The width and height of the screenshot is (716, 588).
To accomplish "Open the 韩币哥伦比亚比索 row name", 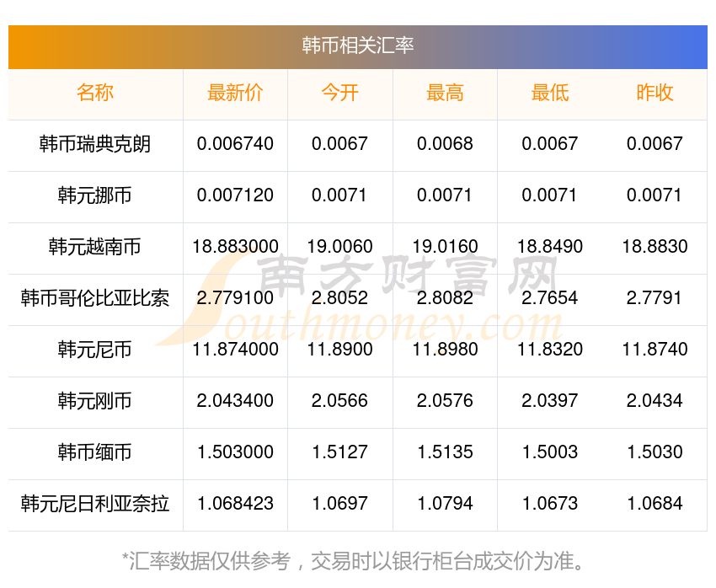I will (95, 298).
